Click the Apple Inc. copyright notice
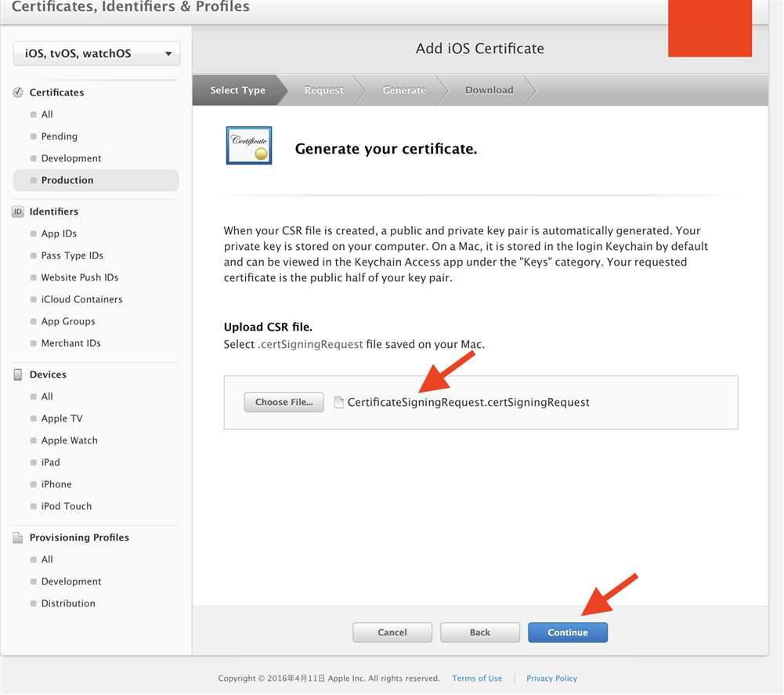The height and width of the screenshot is (695, 784). point(329,679)
